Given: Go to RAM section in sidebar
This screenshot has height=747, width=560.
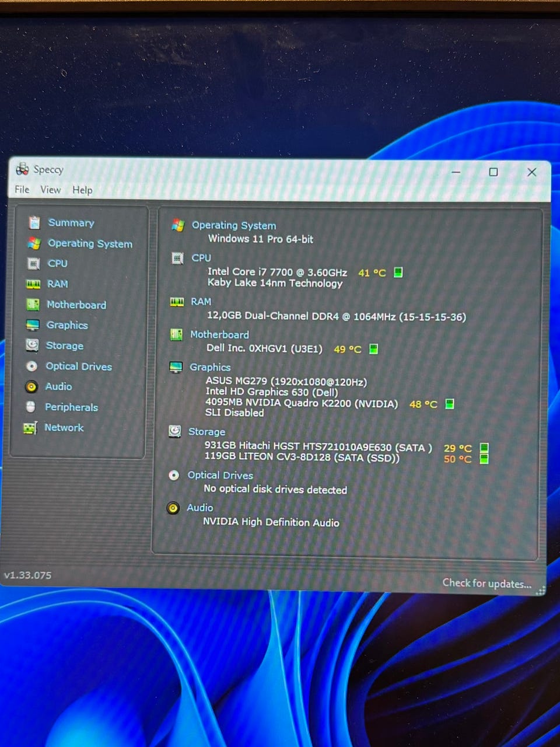Looking at the screenshot, I should tap(57, 284).
